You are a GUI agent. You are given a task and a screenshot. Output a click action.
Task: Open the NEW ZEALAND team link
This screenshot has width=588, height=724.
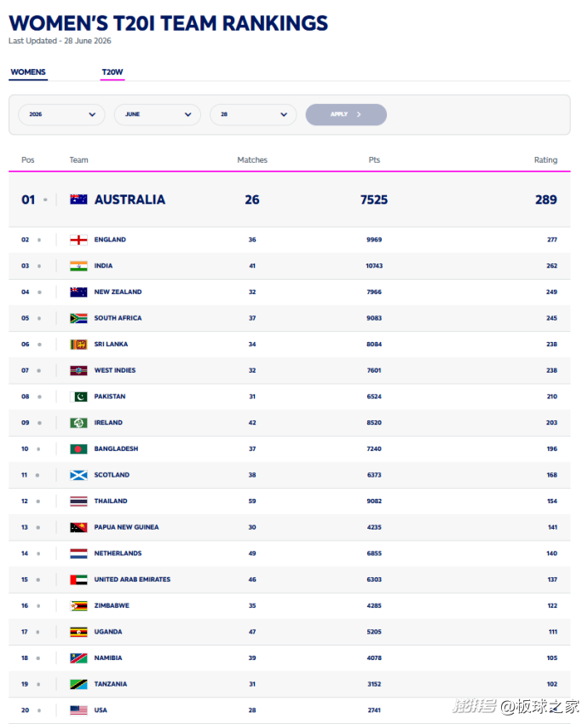[118, 292]
